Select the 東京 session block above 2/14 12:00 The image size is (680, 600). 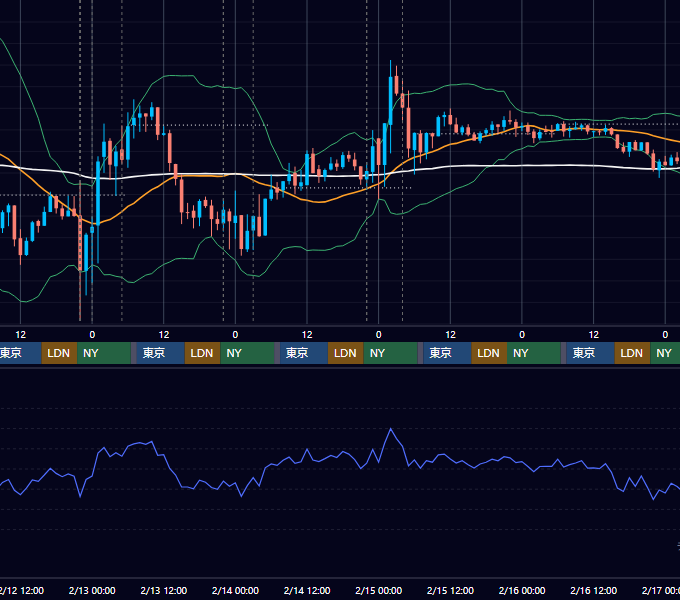[304, 353]
